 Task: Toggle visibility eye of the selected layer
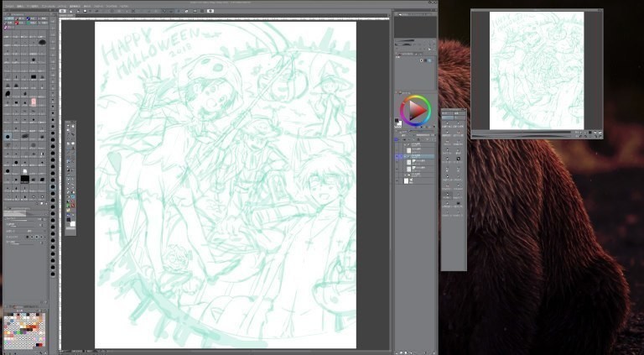(397, 156)
